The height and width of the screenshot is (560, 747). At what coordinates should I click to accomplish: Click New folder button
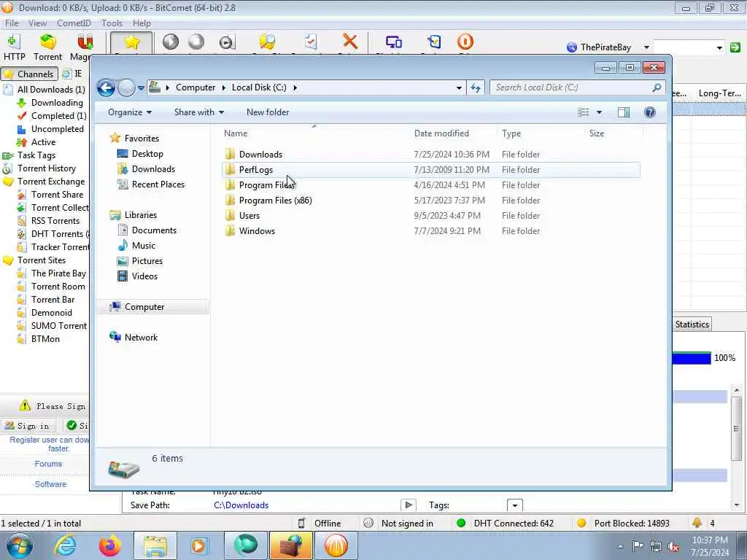tap(268, 112)
